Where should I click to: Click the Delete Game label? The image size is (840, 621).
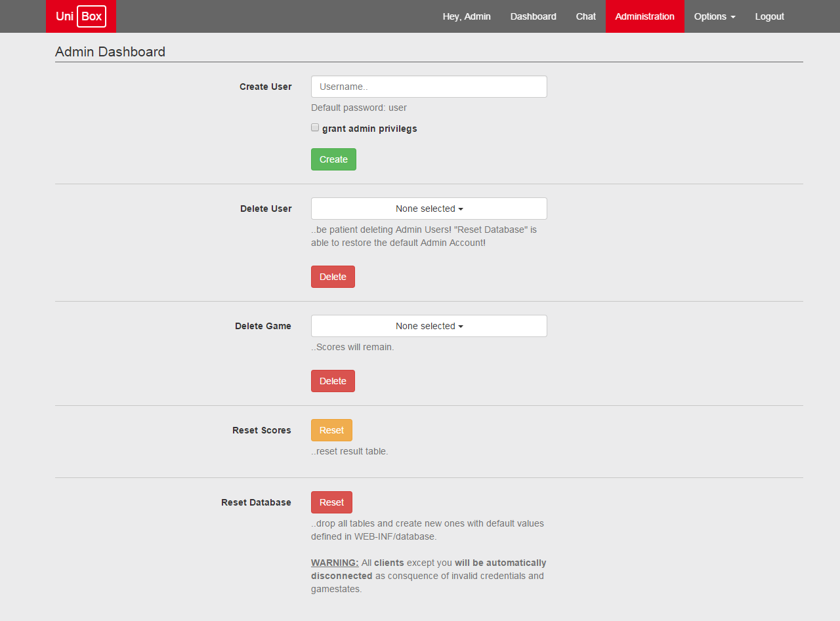(263, 326)
